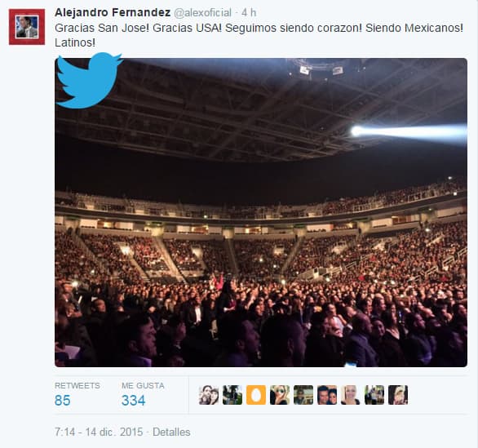The image size is (478, 448).
Task: Click the fifth liker avatar
Action: point(303,395)
